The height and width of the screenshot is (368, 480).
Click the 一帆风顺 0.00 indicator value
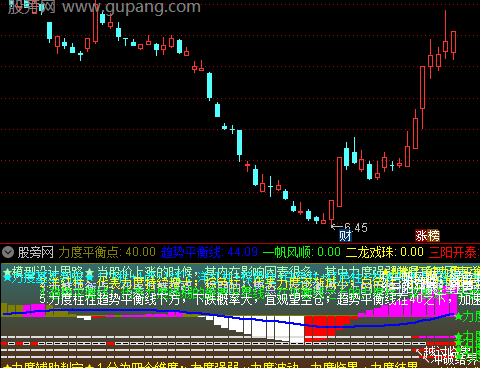302,252
